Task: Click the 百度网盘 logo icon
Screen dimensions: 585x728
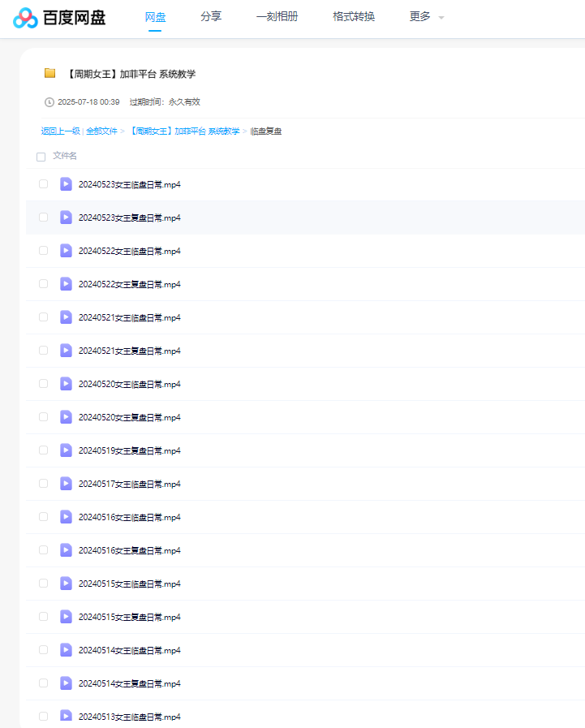Action: pos(25,17)
